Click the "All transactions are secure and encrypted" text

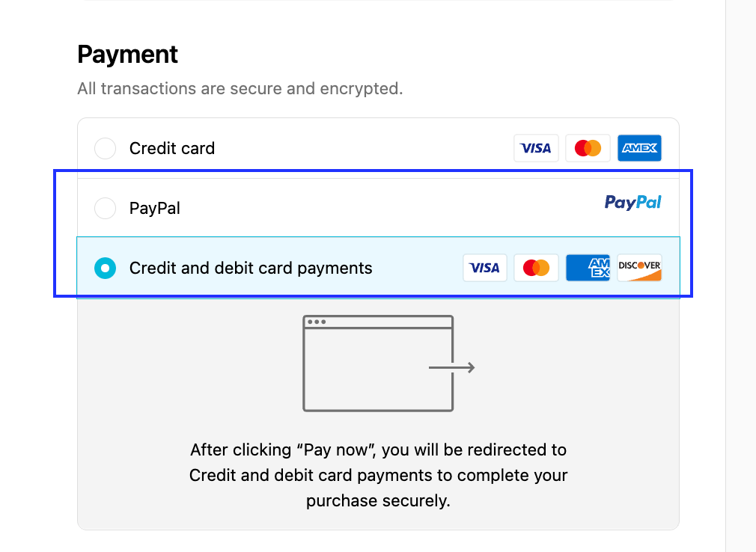point(240,89)
